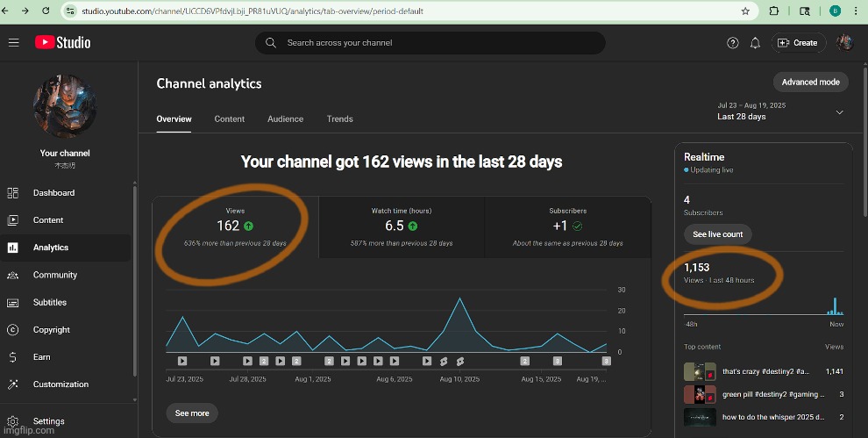Switch to the Audience tab
This screenshot has width=868, height=438.
[285, 118]
